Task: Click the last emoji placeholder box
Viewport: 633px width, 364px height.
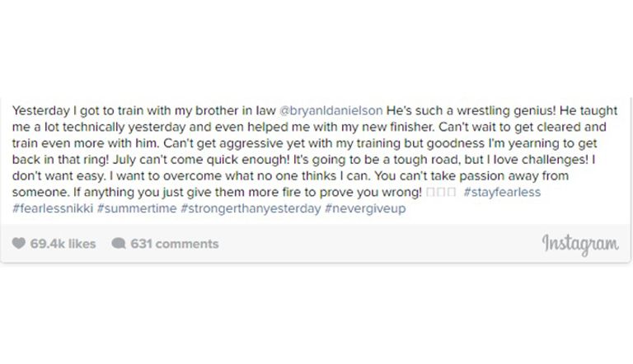Action: [450, 192]
